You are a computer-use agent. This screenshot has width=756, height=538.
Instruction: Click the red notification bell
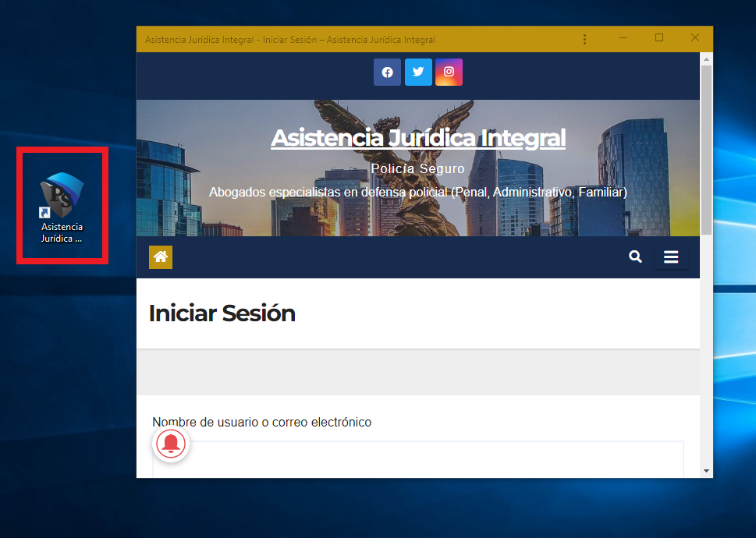[x=171, y=444]
